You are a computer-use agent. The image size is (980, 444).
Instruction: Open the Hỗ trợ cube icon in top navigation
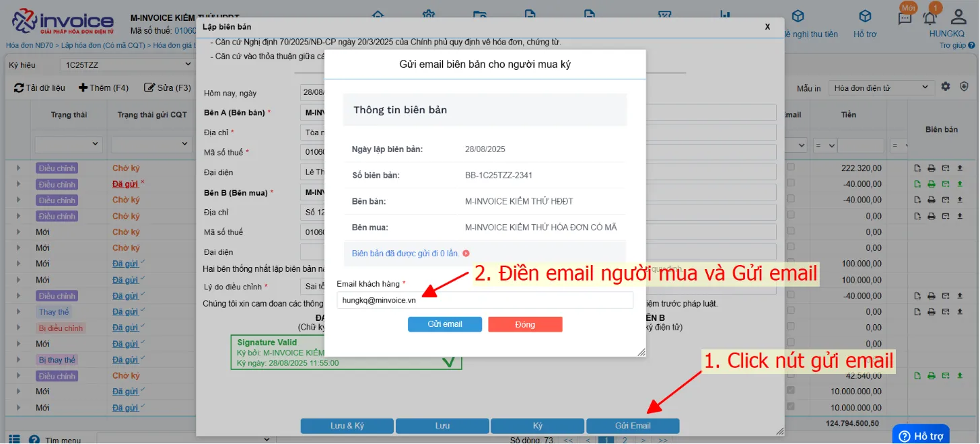[866, 16]
